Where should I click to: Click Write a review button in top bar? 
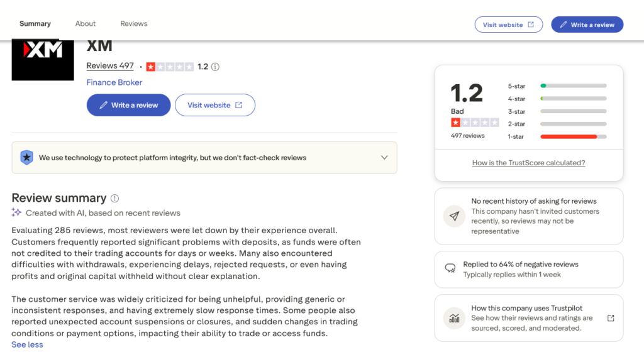coord(587,25)
